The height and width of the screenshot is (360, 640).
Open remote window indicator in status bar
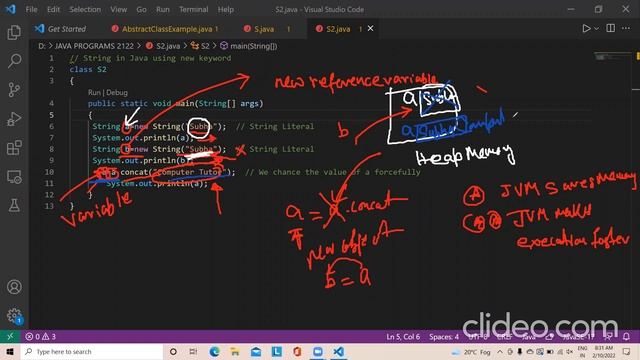coord(10,337)
